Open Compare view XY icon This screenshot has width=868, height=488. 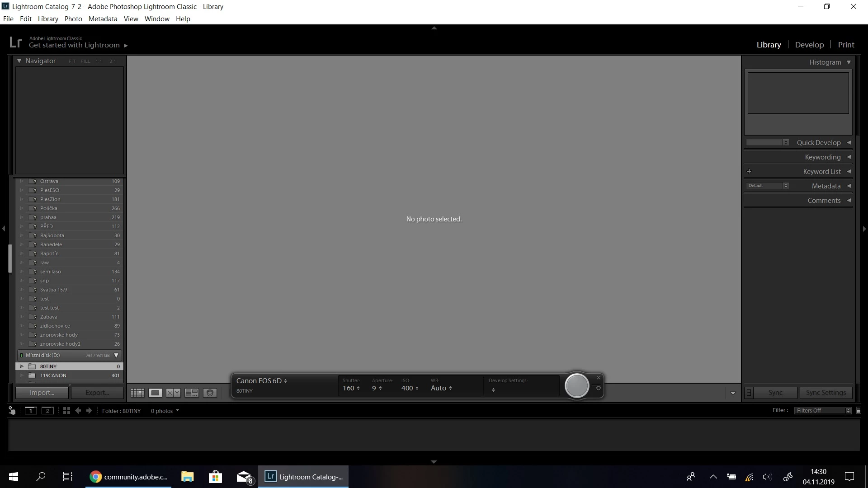coord(173,393)
